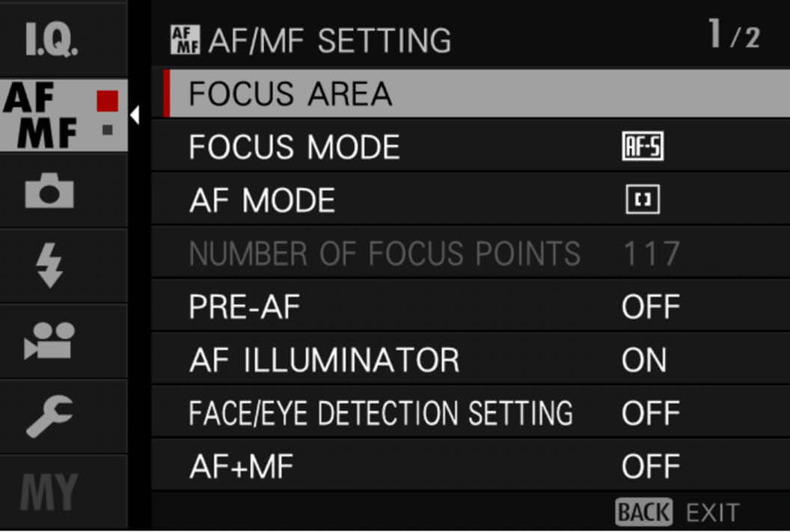
Task: Open the flash settings lightning icon
Action: tap(50, 266)
